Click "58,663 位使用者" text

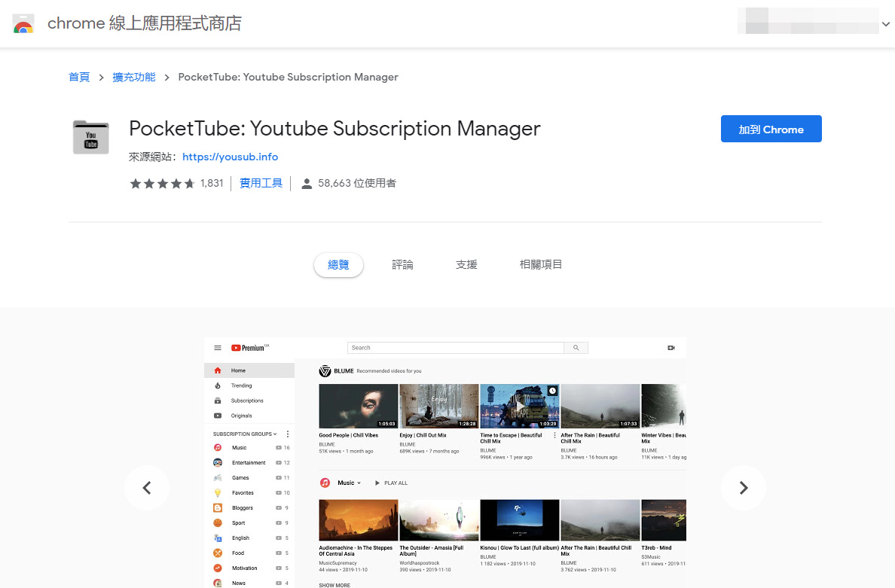pyautogui.click(x=357, y=184)
